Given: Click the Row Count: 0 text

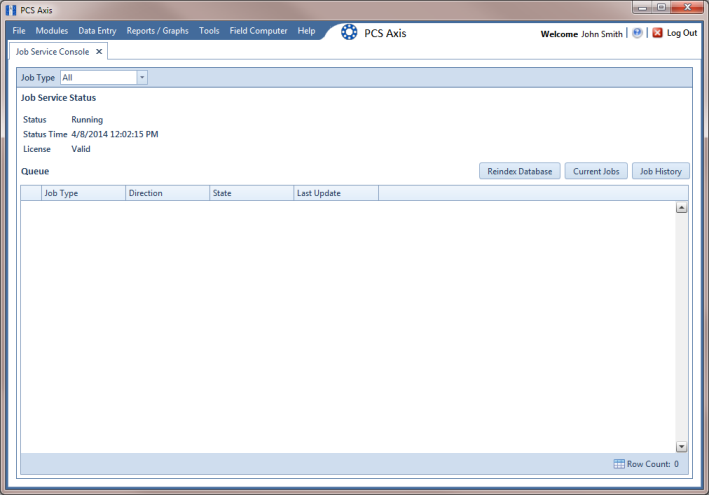Looking at the screenshot, I should coord(653,464).
